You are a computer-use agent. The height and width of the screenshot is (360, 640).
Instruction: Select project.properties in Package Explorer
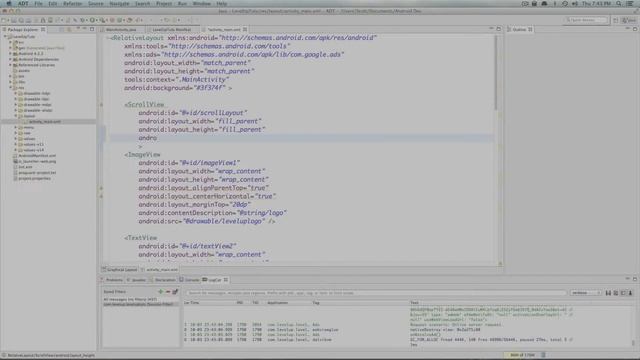coord(34,178)
